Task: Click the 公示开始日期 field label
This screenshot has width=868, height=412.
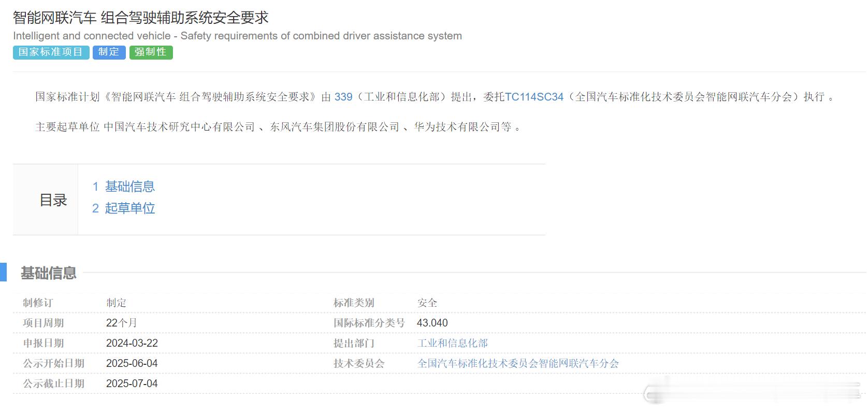Action: [x=53, y=363]
